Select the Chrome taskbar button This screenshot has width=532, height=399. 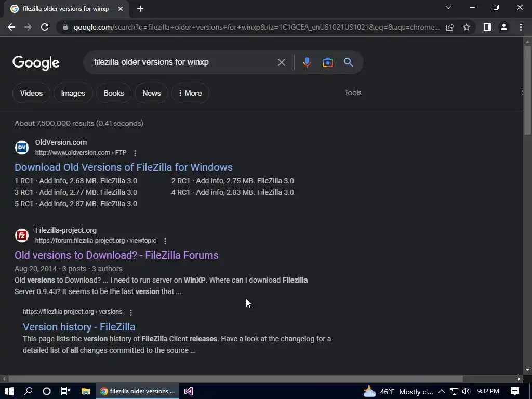[137, 391]
